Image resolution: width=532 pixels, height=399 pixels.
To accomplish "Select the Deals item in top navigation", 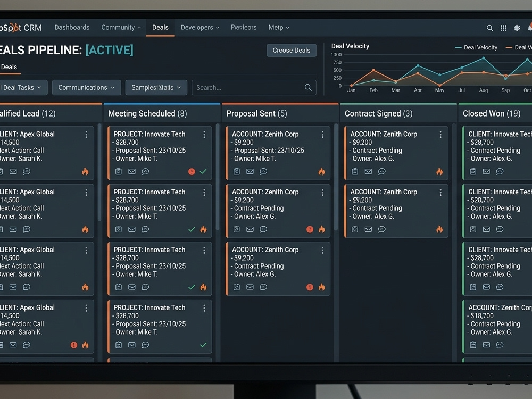I will (160, 28).
